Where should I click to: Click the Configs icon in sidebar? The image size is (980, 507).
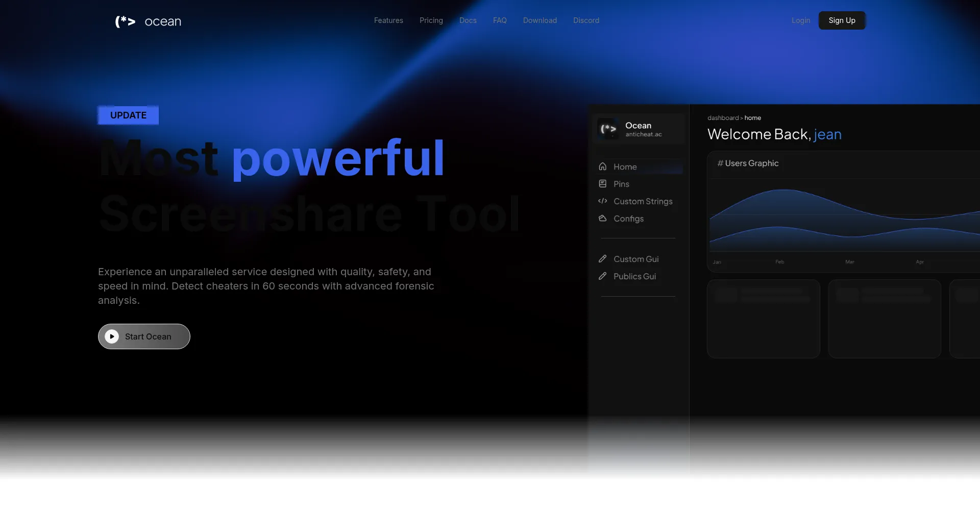[x=603, y=219]
